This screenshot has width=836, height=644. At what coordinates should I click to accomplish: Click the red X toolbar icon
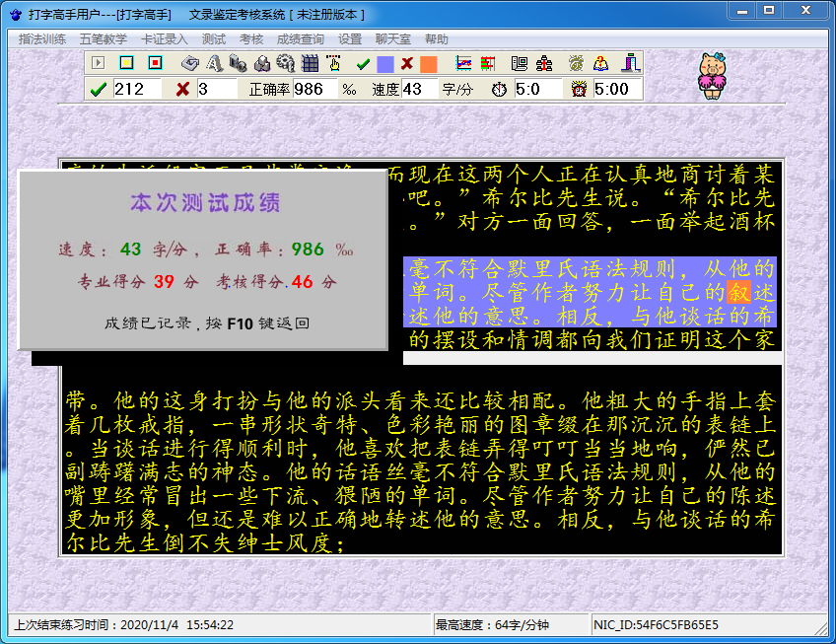tap(407, 64)
